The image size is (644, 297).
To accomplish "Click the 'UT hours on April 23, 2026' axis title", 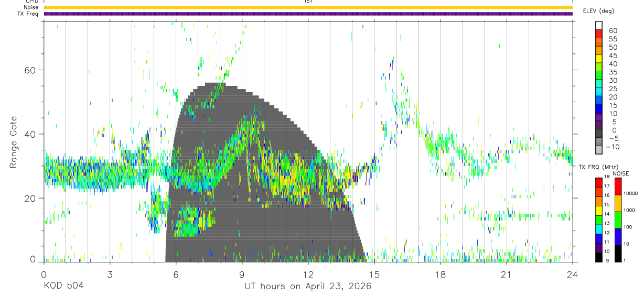I will 308,287.
